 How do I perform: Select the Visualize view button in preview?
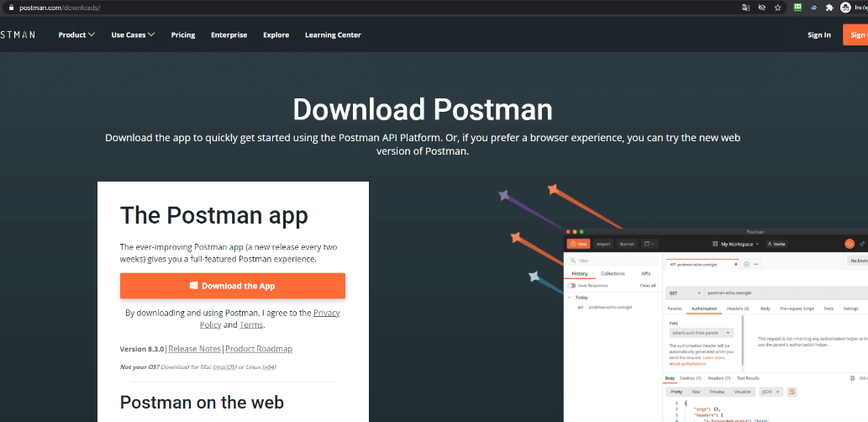coord(742,392)
